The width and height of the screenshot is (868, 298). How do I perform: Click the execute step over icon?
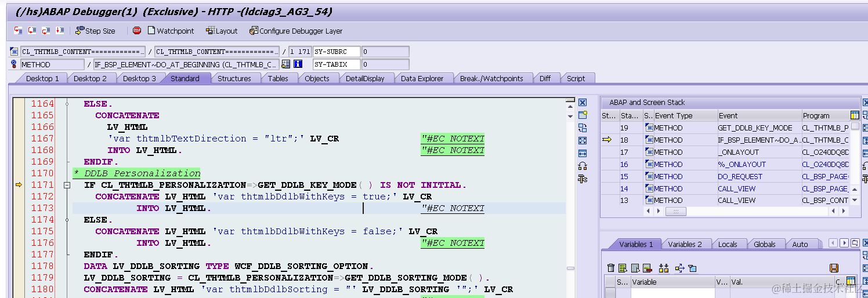pyautogui.click(x=32, y=31)
